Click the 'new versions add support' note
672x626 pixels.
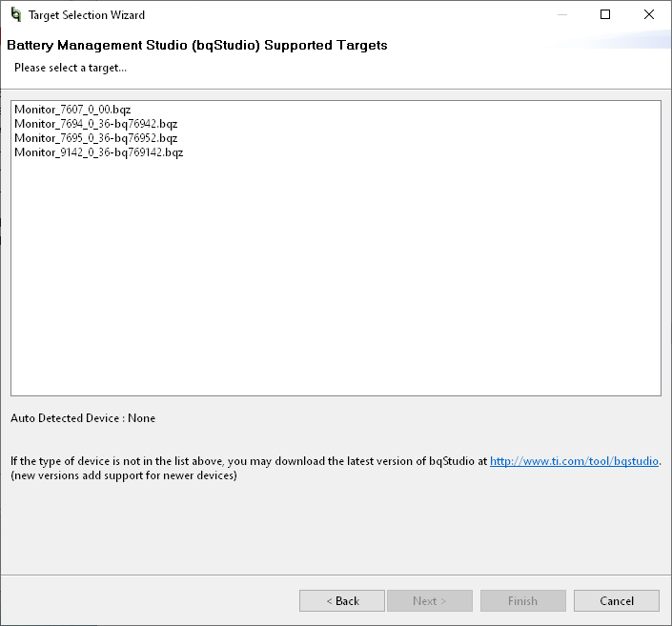click(x=124, y=475)
